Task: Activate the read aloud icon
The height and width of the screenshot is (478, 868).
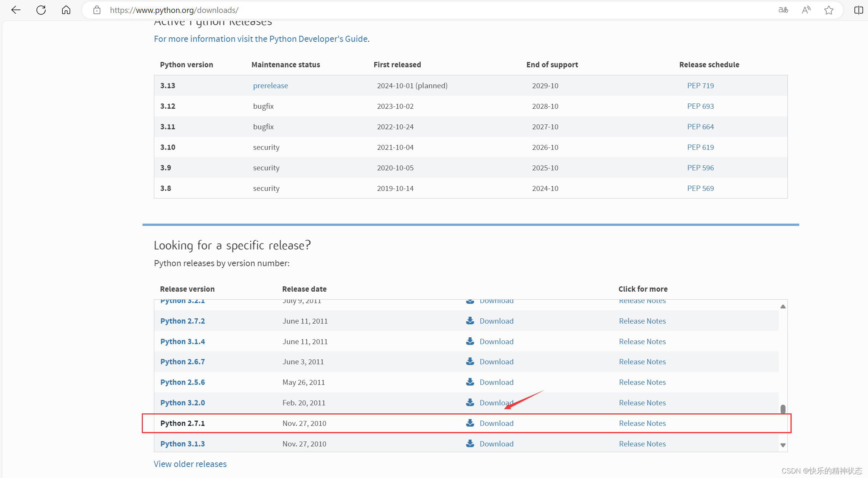Action: click(x=806, y=10)
